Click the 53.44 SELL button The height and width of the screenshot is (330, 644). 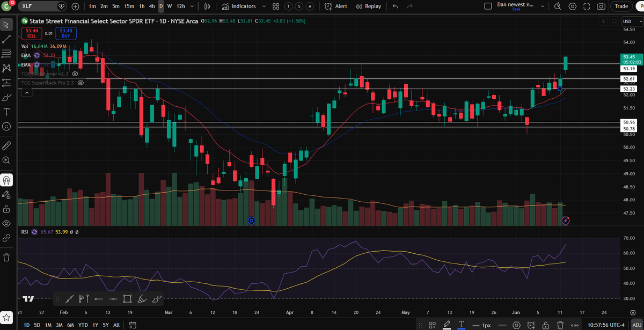(31, 33)
